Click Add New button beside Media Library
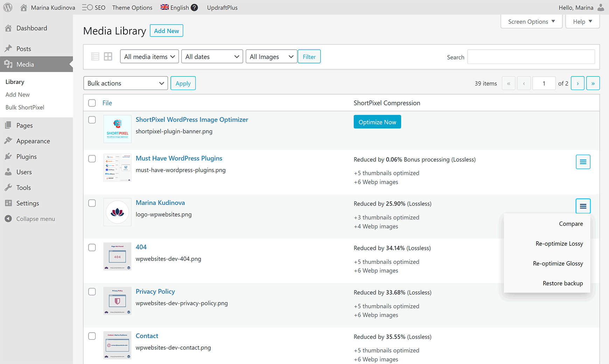The width and height of the screenshot is (609, 364). [166, 31]
